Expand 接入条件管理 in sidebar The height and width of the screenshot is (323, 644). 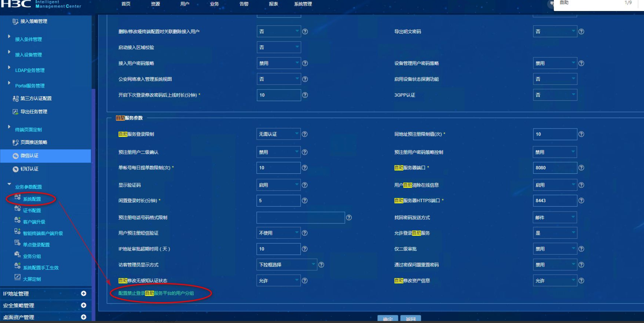click(9, 36)
